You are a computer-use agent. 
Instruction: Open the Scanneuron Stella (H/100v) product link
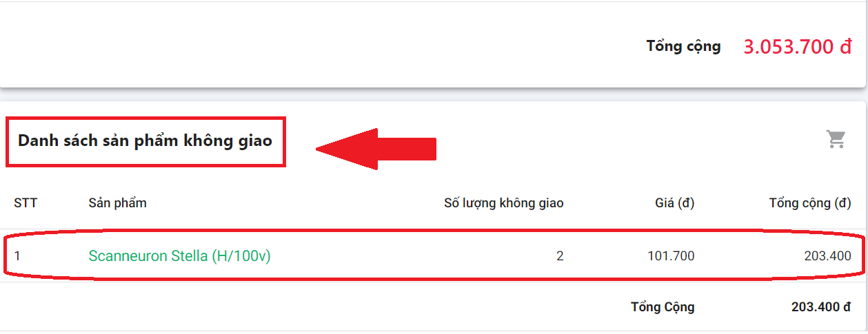pos(179,256)
